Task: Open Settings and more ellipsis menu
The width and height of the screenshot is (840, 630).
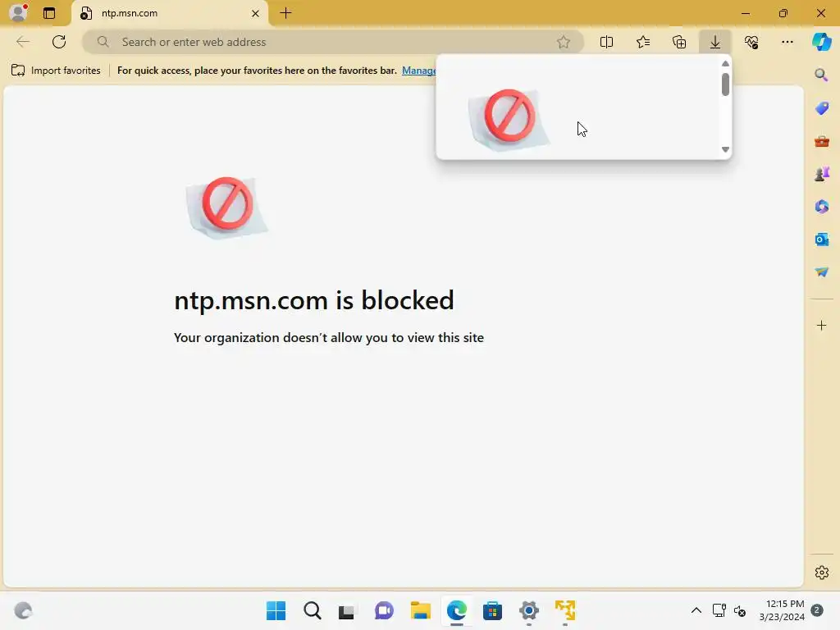Action: tap(787, 42)
